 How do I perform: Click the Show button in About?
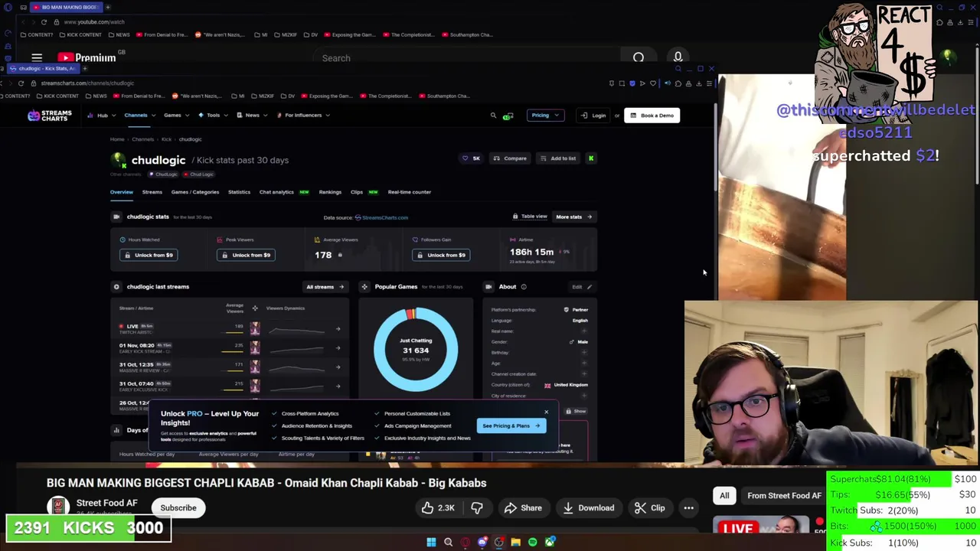[x=576, y=411]
